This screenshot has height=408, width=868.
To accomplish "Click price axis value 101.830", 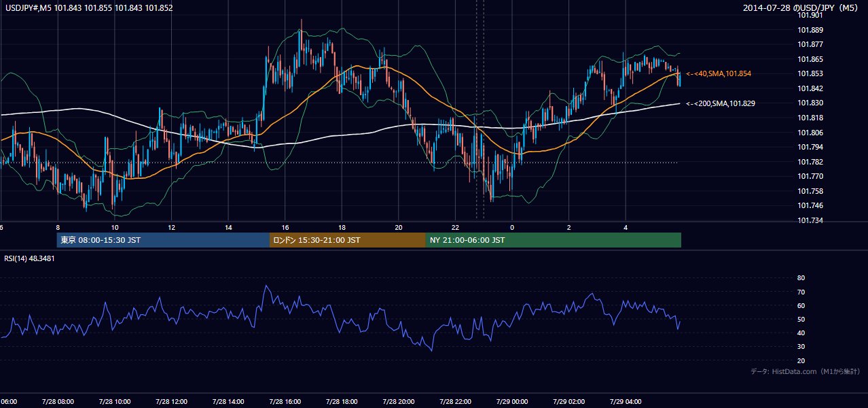I will point(810,103).
